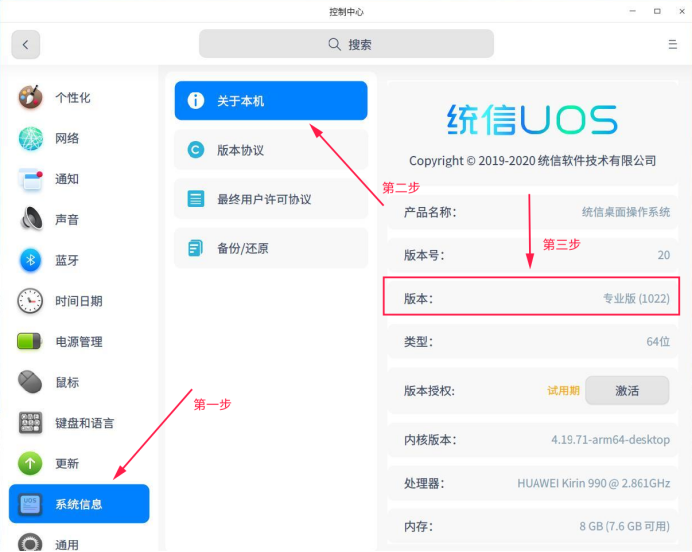
Task: Click the info icon in 关于本机
Action: coord(196,101)
